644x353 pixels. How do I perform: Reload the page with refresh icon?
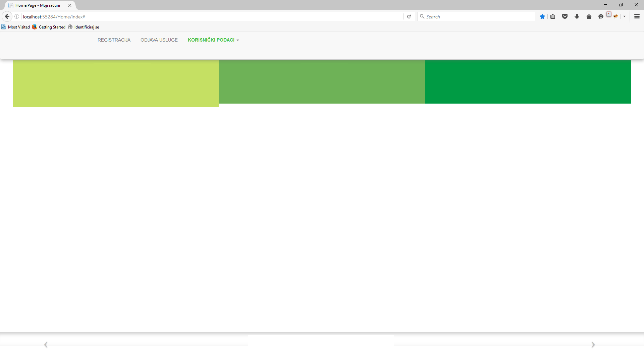point(409,16)
